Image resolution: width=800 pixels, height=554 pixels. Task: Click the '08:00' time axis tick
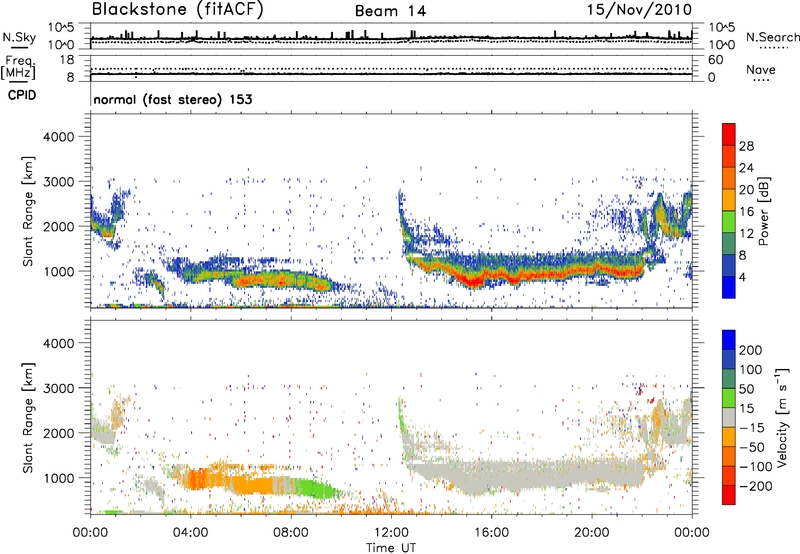[x=291, y=533]
